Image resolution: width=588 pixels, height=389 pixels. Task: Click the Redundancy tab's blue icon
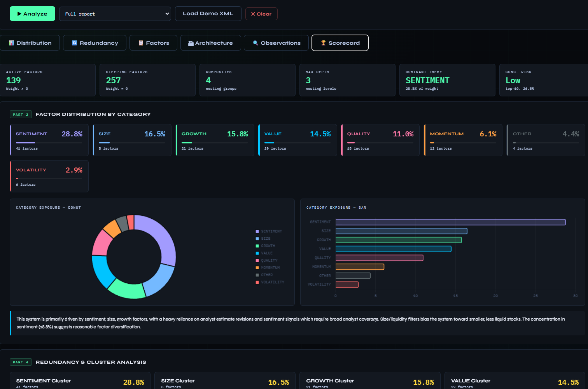point(74,43)
